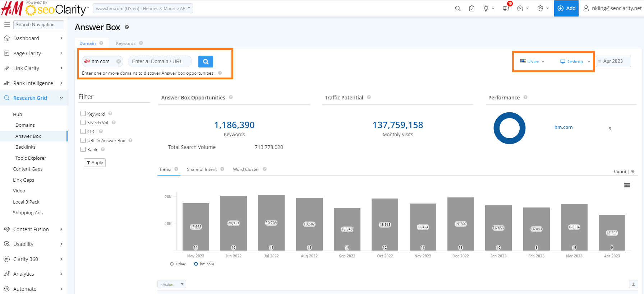644x294 pixels.
Task: Tick the URL in Answer Box checkbox
Action: pyautogui.click(x=83, y=140)
